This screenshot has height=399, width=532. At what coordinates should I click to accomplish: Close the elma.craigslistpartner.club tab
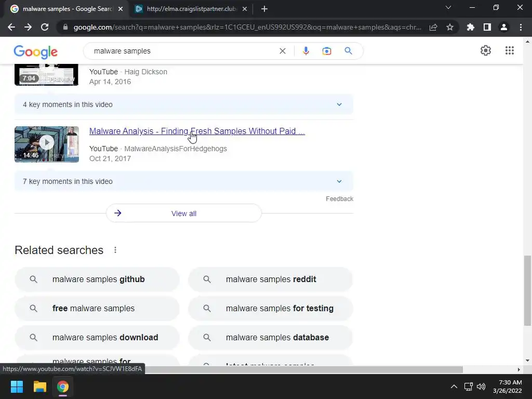coord(245,9)
